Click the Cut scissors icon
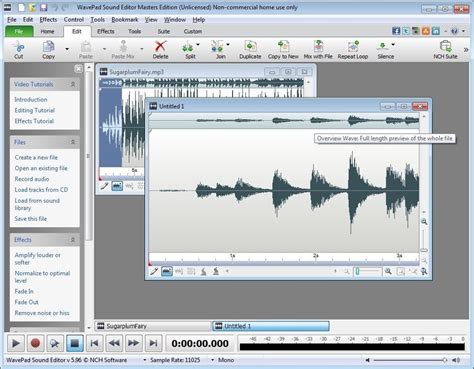This screenshot has width=474, height=369. [19, 46]
